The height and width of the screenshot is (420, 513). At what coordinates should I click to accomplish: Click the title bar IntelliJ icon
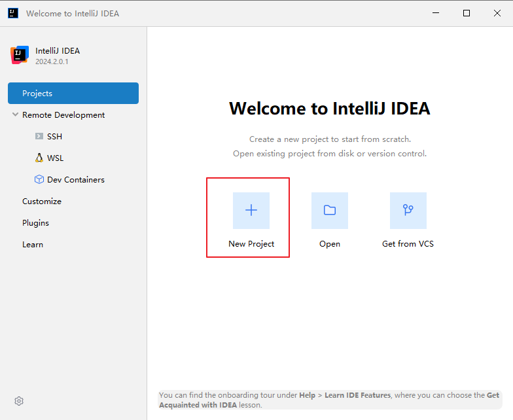[x=13, y=13]
